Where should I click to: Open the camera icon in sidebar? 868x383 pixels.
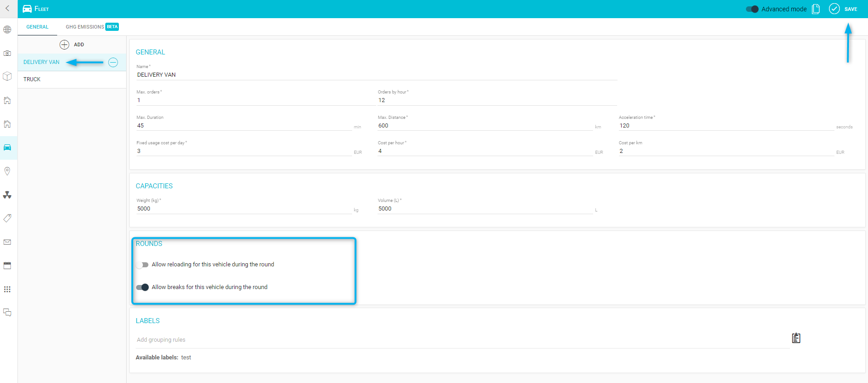click(7, 53)
